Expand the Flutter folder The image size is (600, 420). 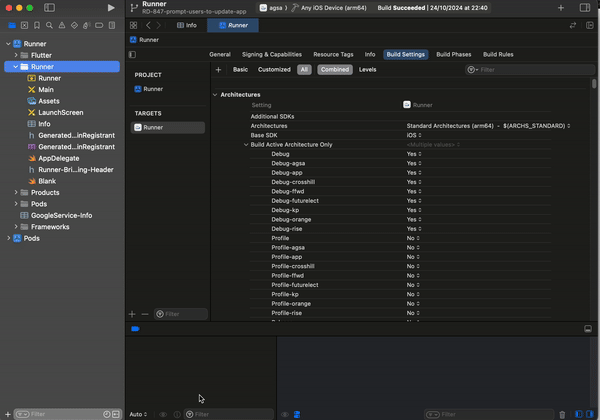pos(16,55)
